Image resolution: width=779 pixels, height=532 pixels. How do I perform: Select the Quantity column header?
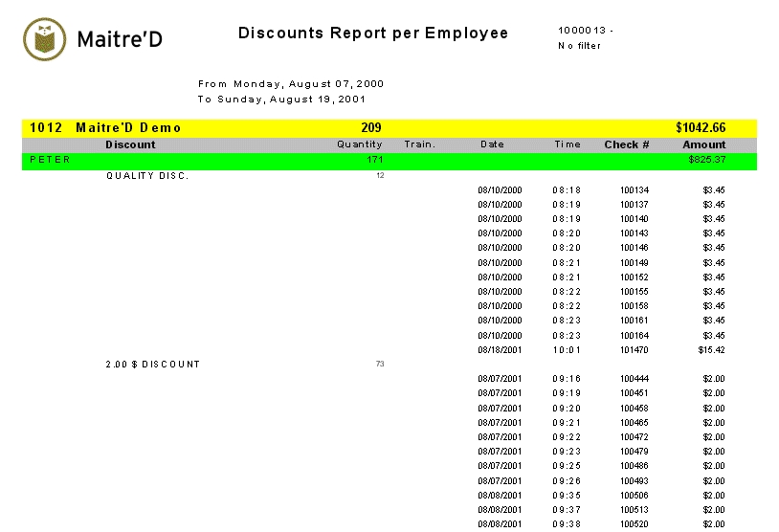pyautogui.click(x=359, y=144)
